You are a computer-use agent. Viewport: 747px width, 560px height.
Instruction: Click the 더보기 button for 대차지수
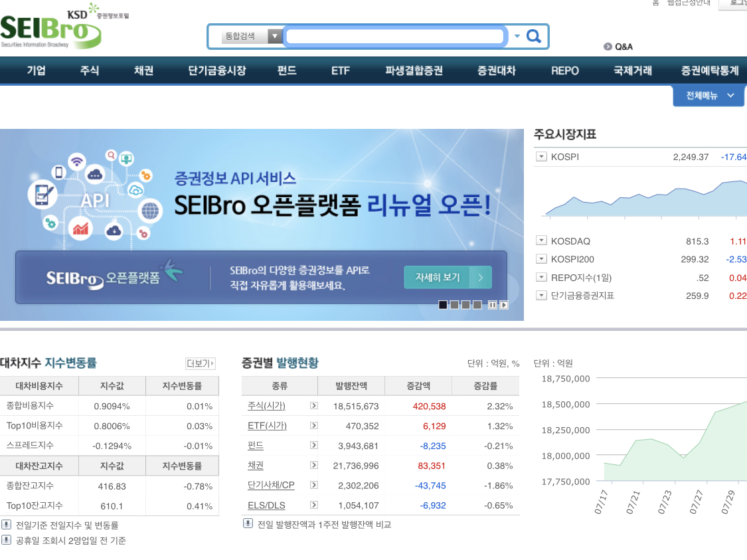coord(200,363)
